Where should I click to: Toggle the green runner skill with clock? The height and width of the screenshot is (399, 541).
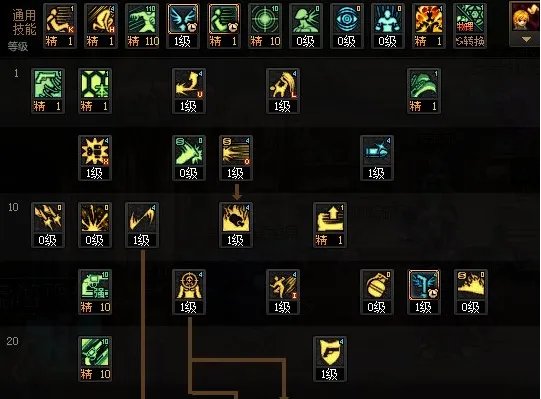coord(224,26)
